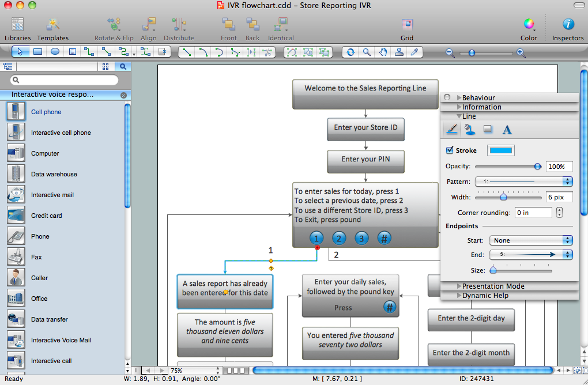Screen dimensions: 588x385
Task: Click the library search field
Action: [x=64, y=80]
